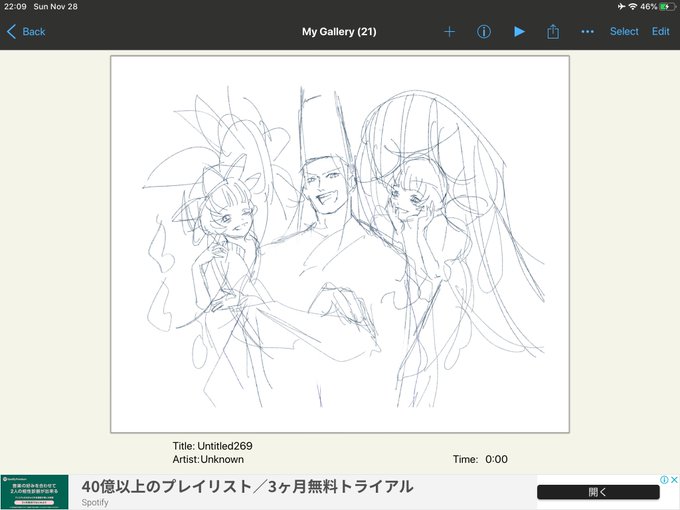Add a new artwork with plus icon
The image size is (680, 510).
tap(449, 32)
